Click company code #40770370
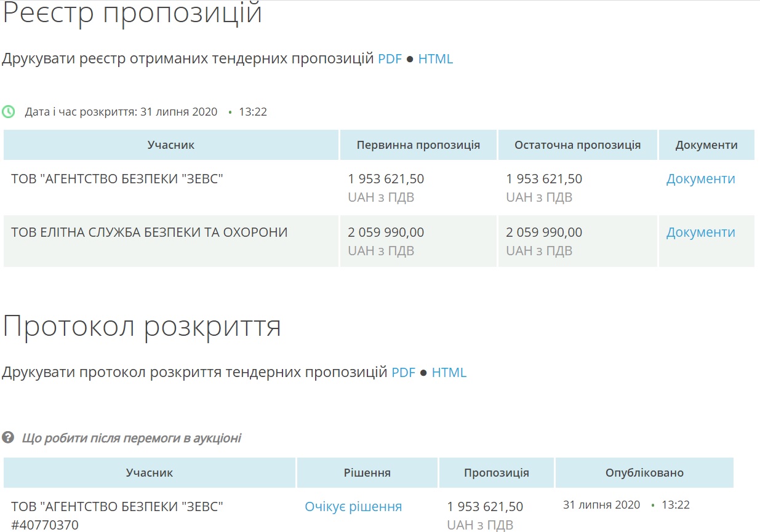Image resolution: width=760 pixels, height=532 pixels. click(45, 525)
